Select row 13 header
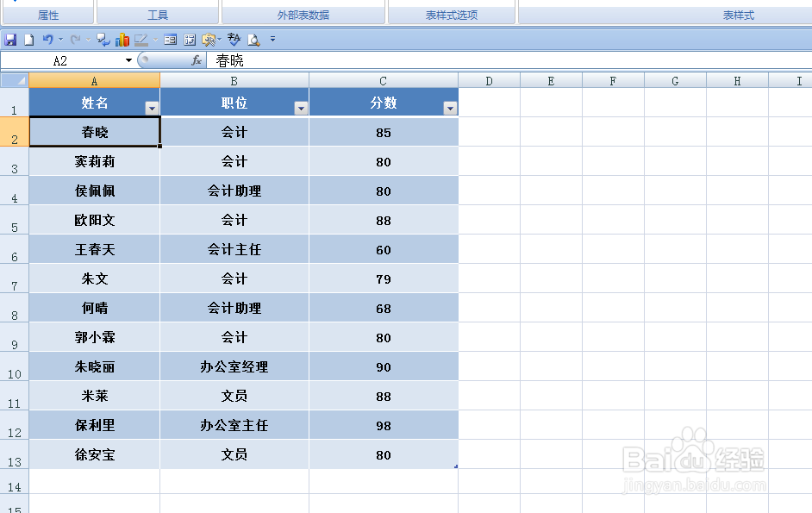This screenshot has height=513, width=812. tap(15, 454)
